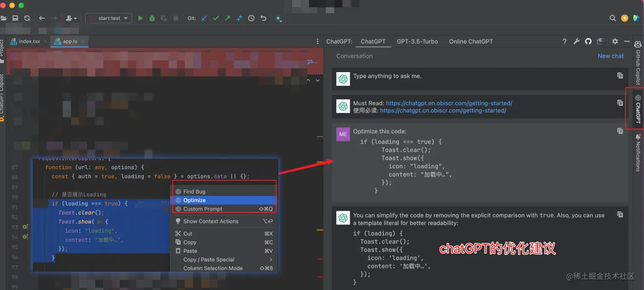644x290 pixels.
Task: Select Show Context Actions menu item
Action: (224, 221)
